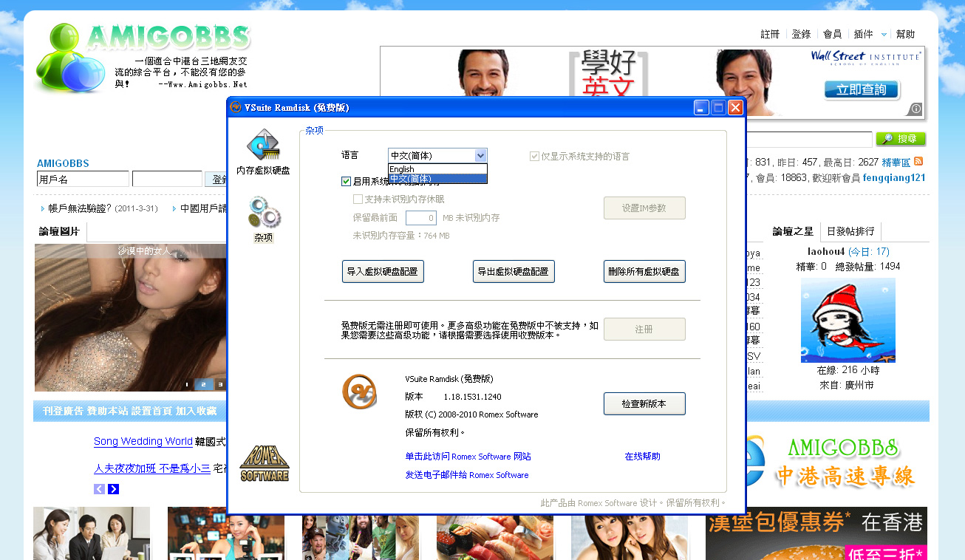
Task: Click the next arrow under the news links
Action: (x=113, y=489)
